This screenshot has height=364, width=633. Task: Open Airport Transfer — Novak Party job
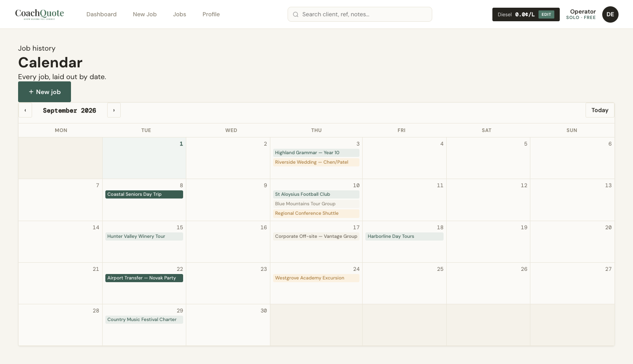tap(144, 278)
